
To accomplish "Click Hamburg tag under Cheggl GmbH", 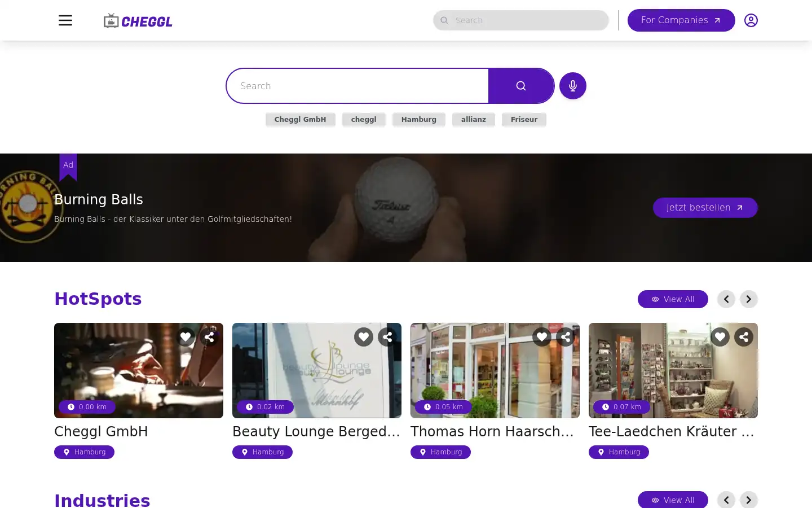I will click(84, 452).
